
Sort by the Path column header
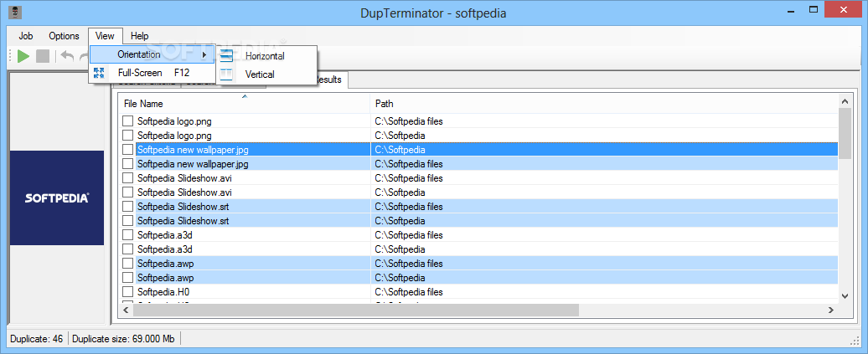(604, 104)
